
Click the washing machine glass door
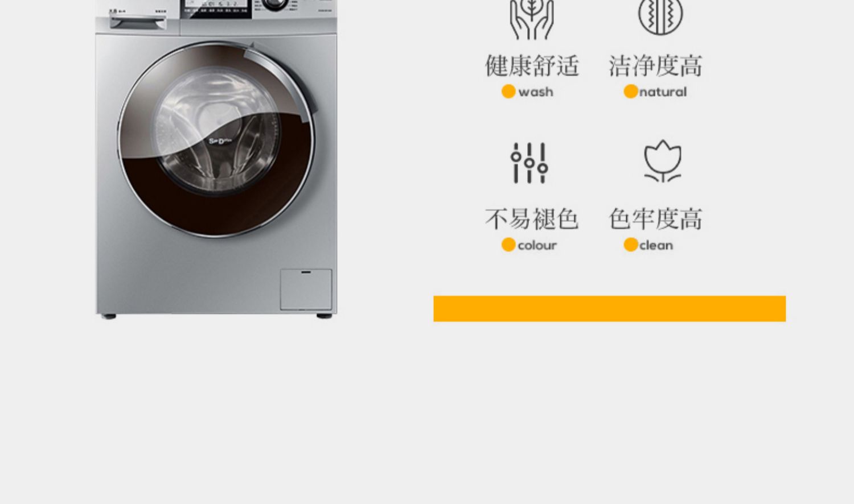point(217,139)
